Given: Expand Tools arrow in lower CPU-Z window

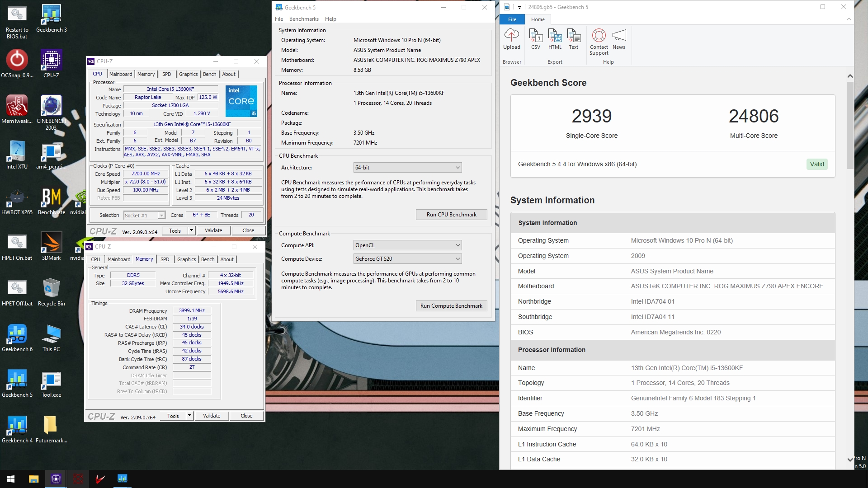Looking at the screenshot, I should tap(189, 416).
